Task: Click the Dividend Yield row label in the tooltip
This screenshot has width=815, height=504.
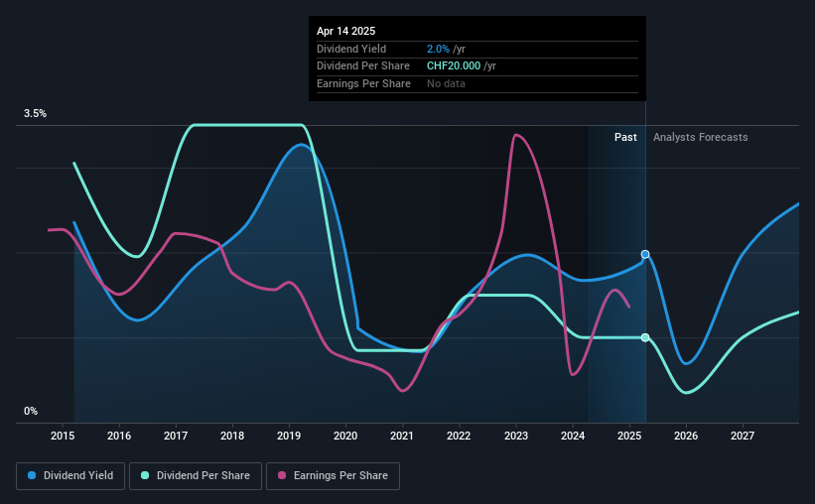Action: [x=351, y=49]
